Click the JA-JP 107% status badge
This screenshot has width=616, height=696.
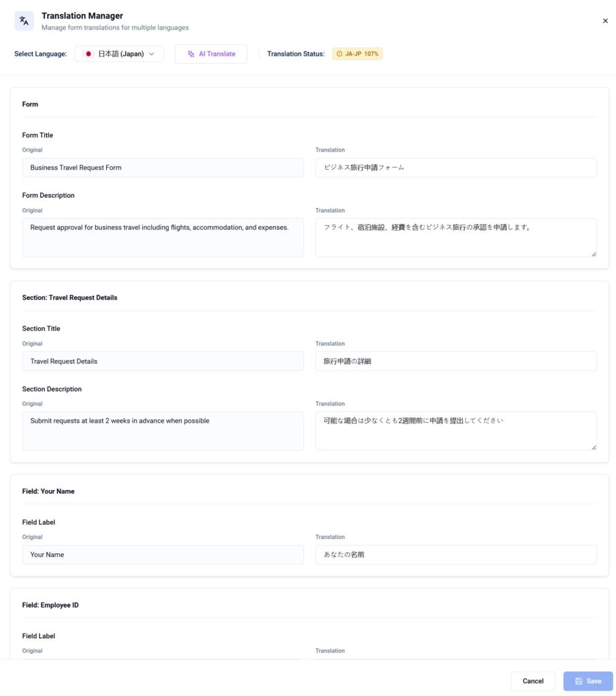pos(358,54)
